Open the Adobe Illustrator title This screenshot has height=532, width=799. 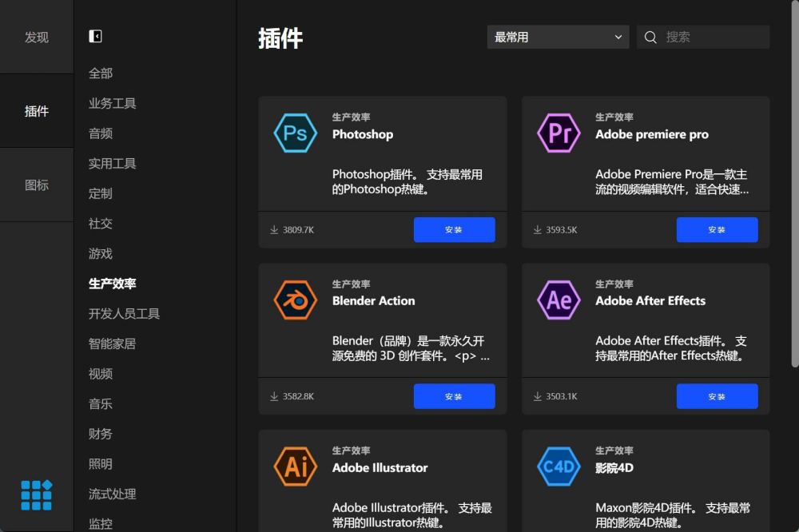pyautogui.click(x=380, y=468)
